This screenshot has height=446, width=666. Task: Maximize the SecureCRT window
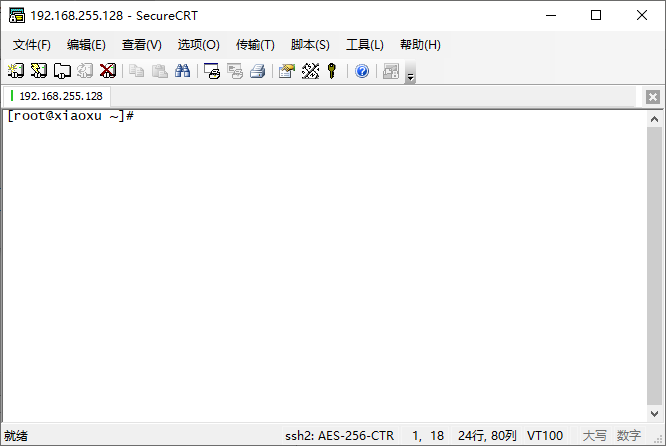point(596,15)
